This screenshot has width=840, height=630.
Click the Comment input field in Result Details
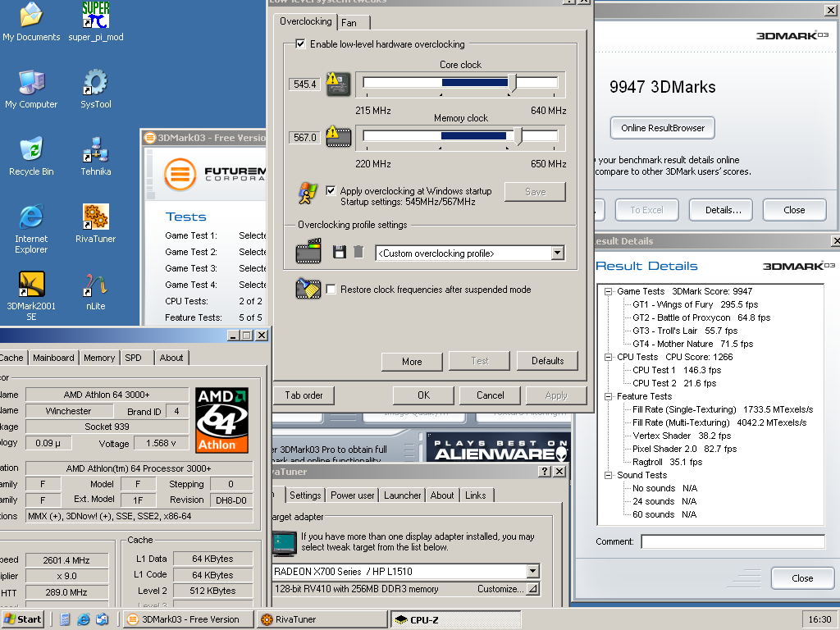(x=733, y=541)
